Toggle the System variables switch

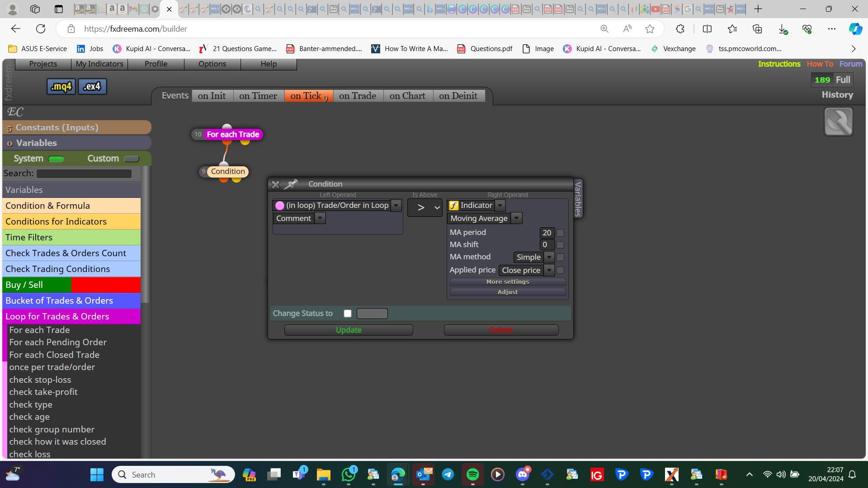click(56, 159)
